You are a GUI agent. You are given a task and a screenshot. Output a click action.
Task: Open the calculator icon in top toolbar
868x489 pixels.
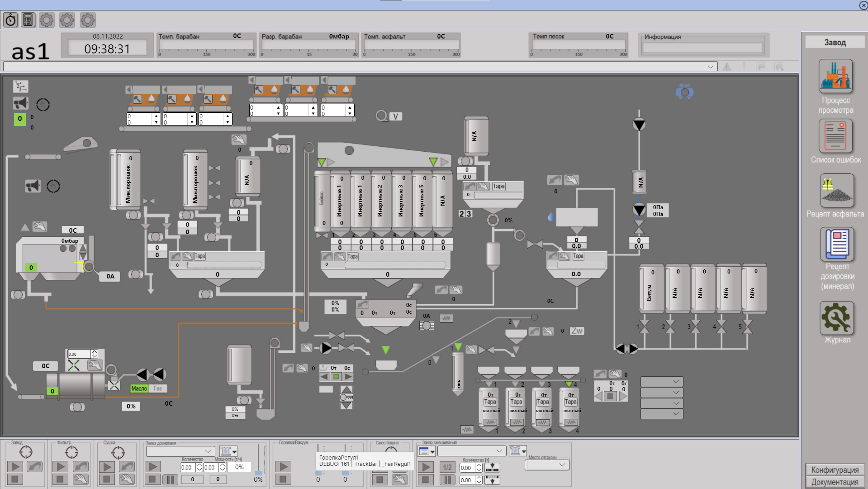click(x=28, y=20)
